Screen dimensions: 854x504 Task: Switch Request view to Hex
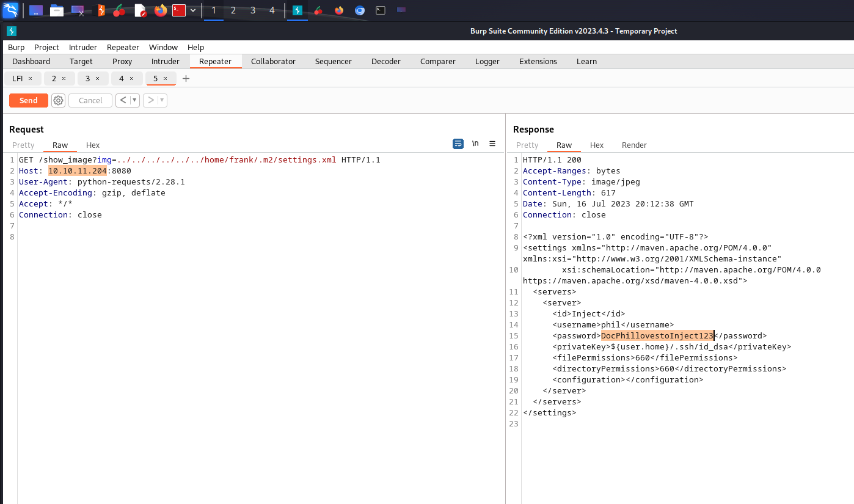93,145
